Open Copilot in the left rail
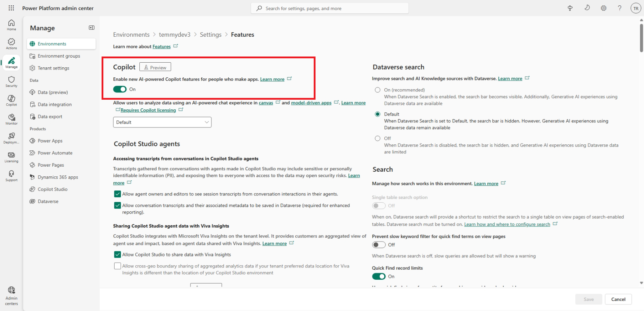This screenshot has width=644, height=311. tap(12, 100)
